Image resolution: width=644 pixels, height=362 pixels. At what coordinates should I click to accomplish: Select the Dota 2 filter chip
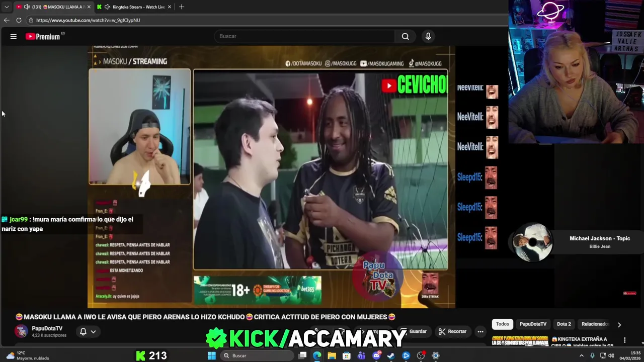(x=564, y=324)
